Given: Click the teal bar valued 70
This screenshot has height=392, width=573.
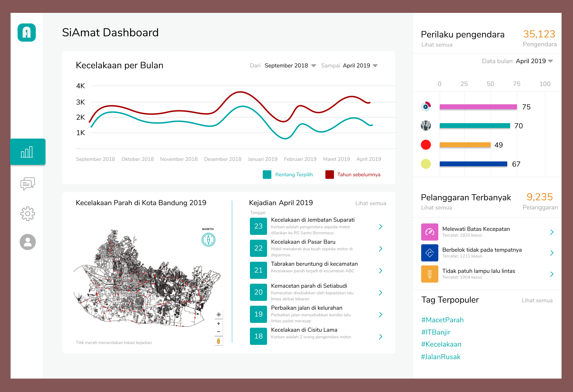Looking at the screenshot, I should pos(475,125).
